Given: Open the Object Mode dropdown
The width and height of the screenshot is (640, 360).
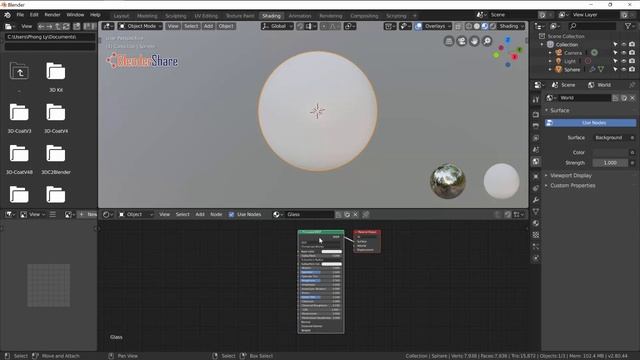Looking at the screenshot, I should click(x=140, y=26).
